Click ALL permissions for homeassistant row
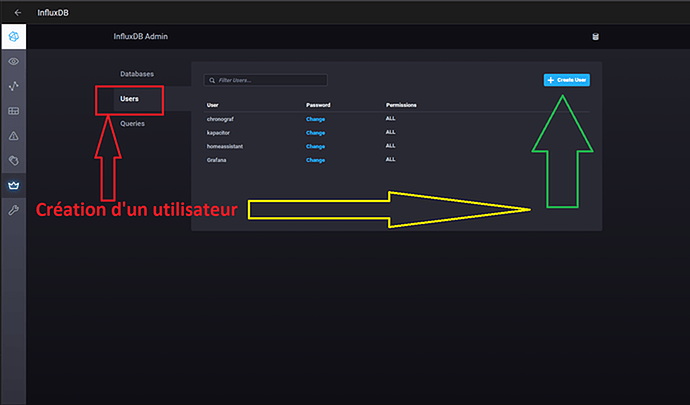Screen dimensions: 690x405 [x=390, y=146]
